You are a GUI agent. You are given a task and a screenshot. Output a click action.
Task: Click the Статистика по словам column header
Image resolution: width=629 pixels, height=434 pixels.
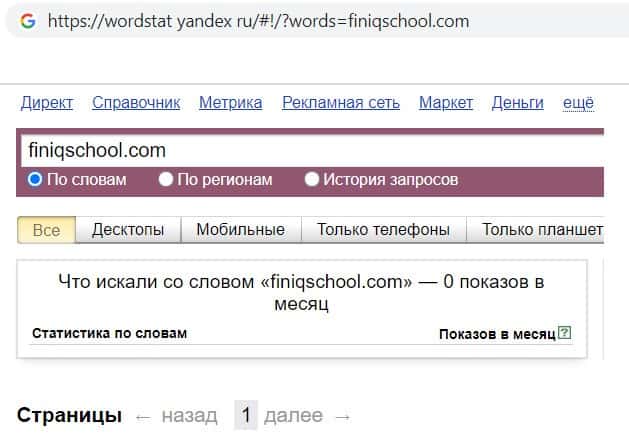tap(110, 333)
